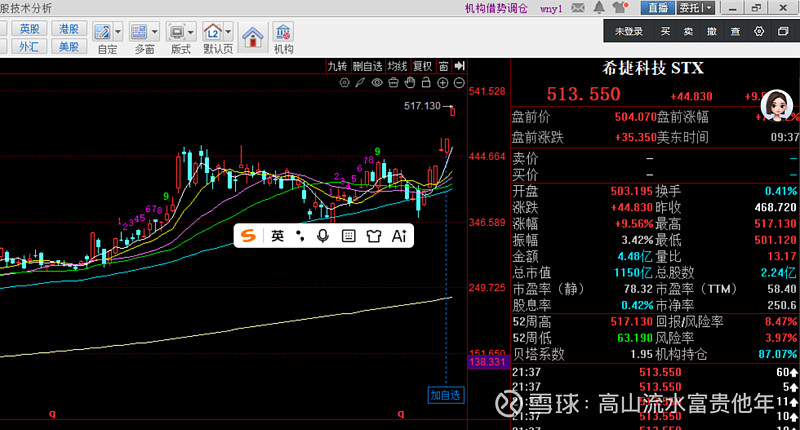Open the 机构 institution icon
This screenshot has height=430, width=800.
click(283, 32)
